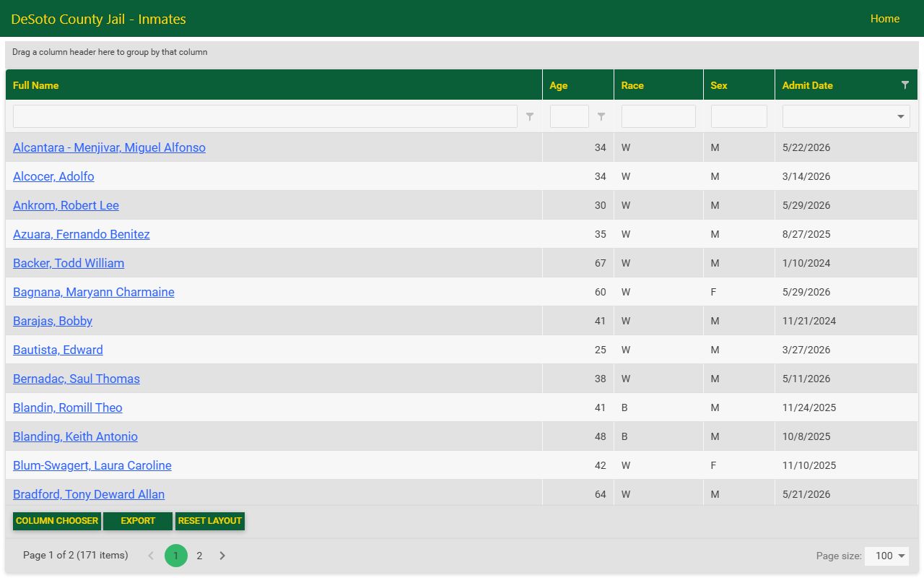Open the Age filter operator icon
The image size is (924, 578).
tap(601, 116)
